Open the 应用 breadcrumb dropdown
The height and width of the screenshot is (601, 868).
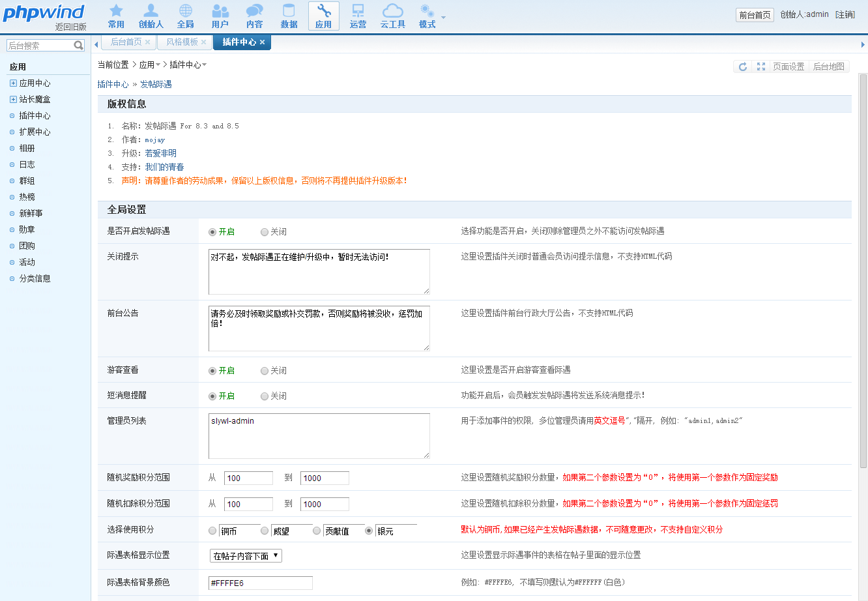(x=158, y=65)
